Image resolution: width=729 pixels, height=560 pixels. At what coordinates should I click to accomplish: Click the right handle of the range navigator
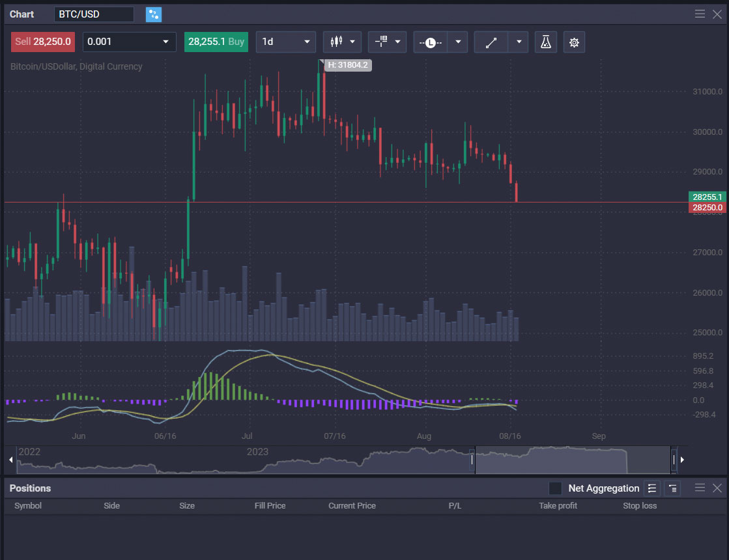click(674, 460)
